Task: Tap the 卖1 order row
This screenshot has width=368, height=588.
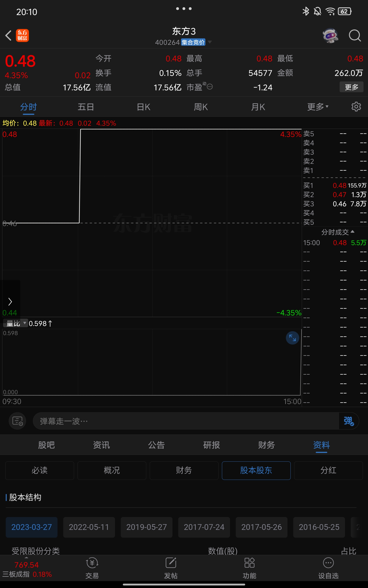Action: (x=335, y=170)
